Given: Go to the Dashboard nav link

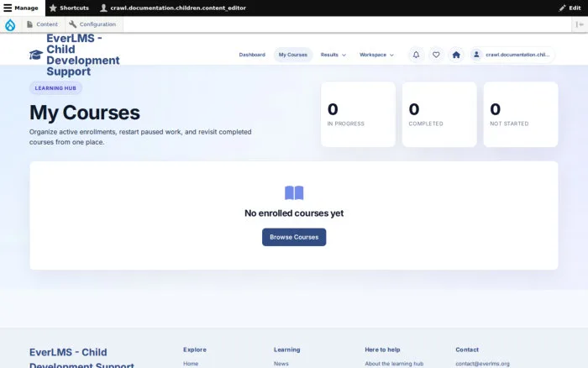Looking at the screenshot, I should pyautogui.click(x=252, y=55).
